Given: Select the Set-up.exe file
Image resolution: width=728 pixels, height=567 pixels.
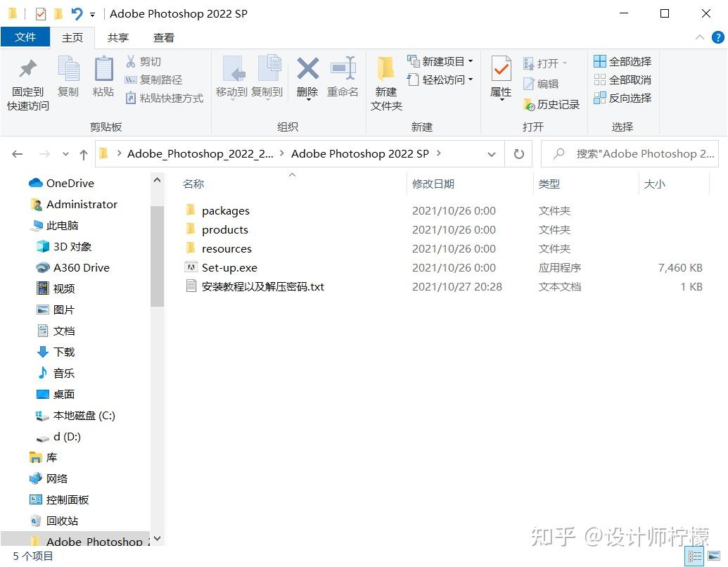Looking at the screenshot, I should tap(229, 268).
